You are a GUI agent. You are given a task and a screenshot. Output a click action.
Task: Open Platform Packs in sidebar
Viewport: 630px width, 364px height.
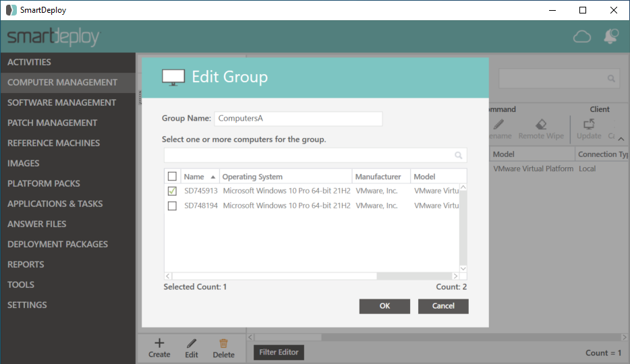[68, 183]
